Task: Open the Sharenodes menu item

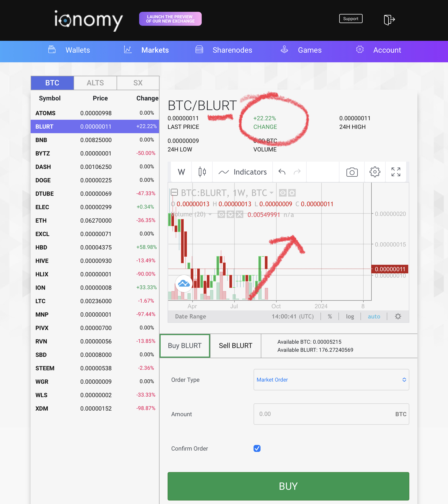Action: [232, 50]
